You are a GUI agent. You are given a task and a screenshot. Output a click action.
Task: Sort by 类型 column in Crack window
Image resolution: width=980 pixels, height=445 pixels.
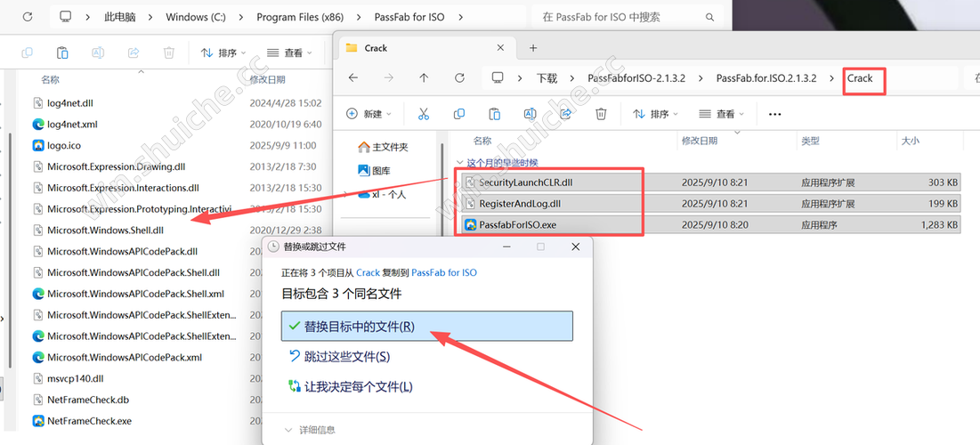[x=810, y=142]
